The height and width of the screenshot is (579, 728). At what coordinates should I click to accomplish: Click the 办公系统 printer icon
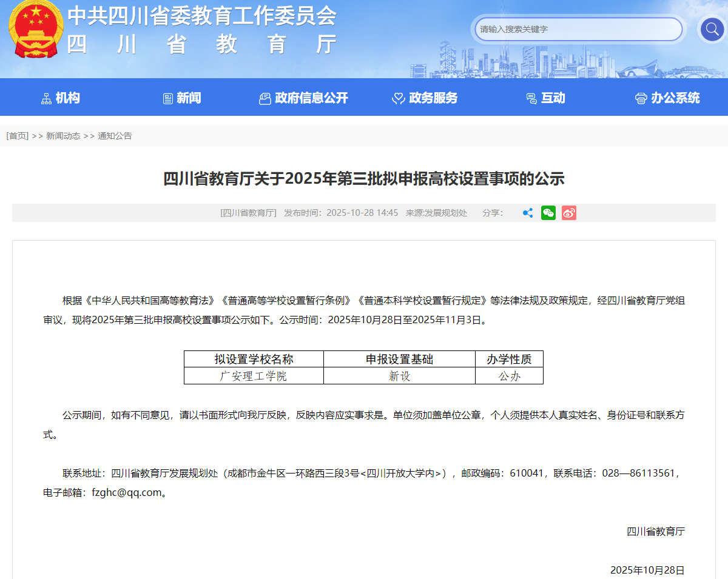pyautogui.click(x=641, y=98)
